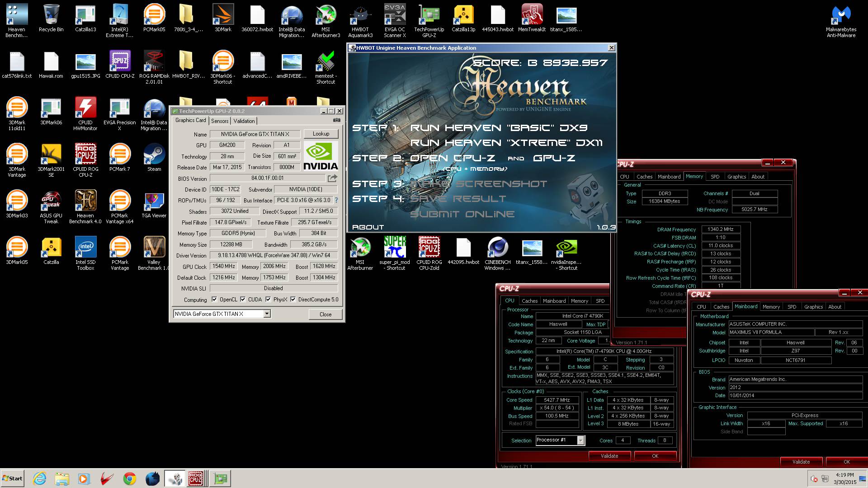The height and width of the screenshot is (488, 868).
Task: Launch Steam from the desktop
Action: pyautogui.click(x=154, y=158)
